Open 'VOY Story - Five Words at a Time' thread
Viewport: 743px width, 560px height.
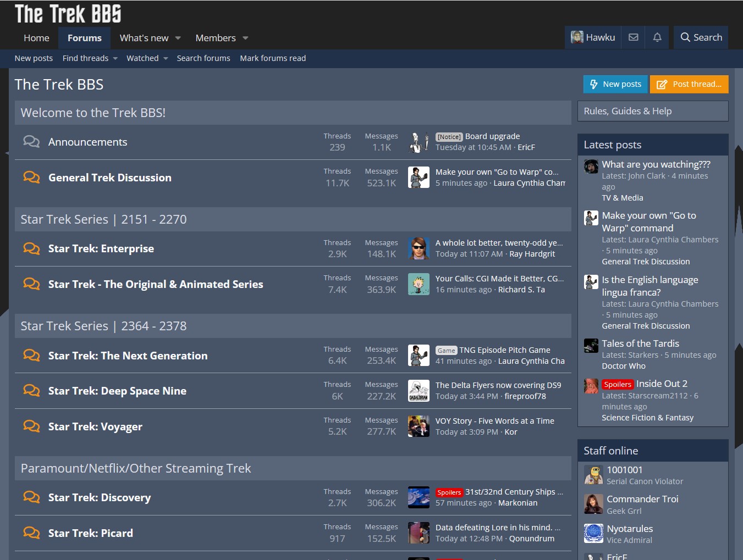[495, 421]
